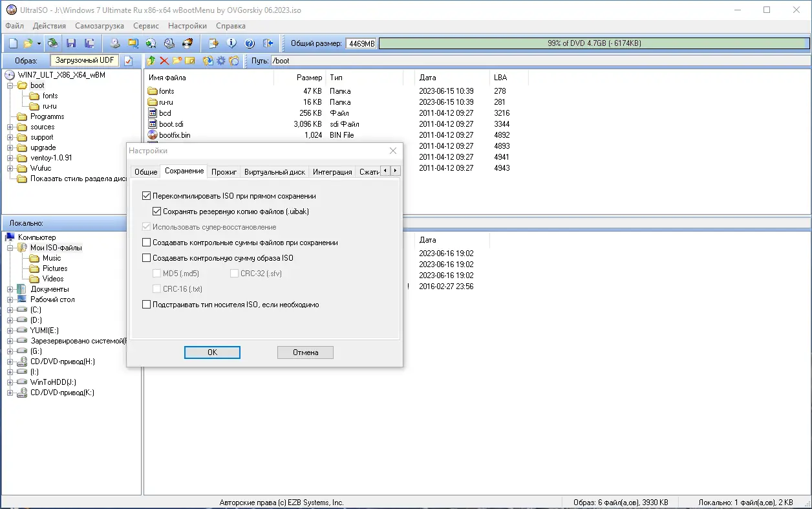The width and height of the screenshot is (812, 509).
Task: Switch to the Интеграция tab
Action: [332, 172]
